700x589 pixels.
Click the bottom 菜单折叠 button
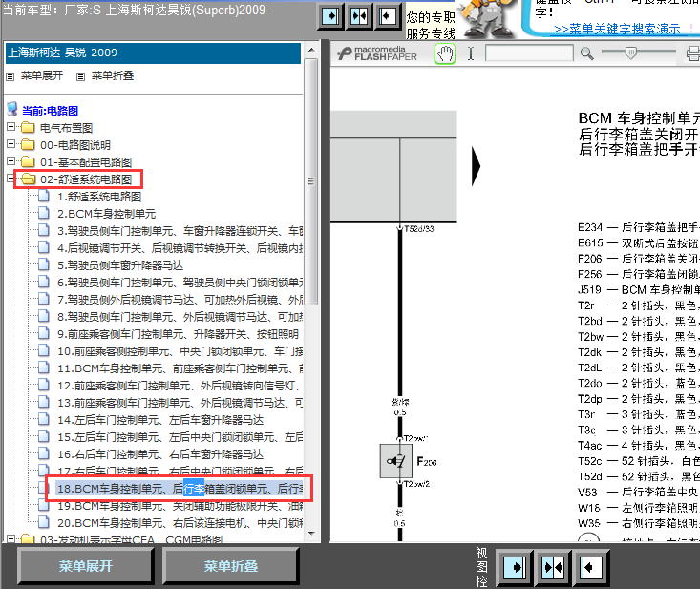coord(231,566)
